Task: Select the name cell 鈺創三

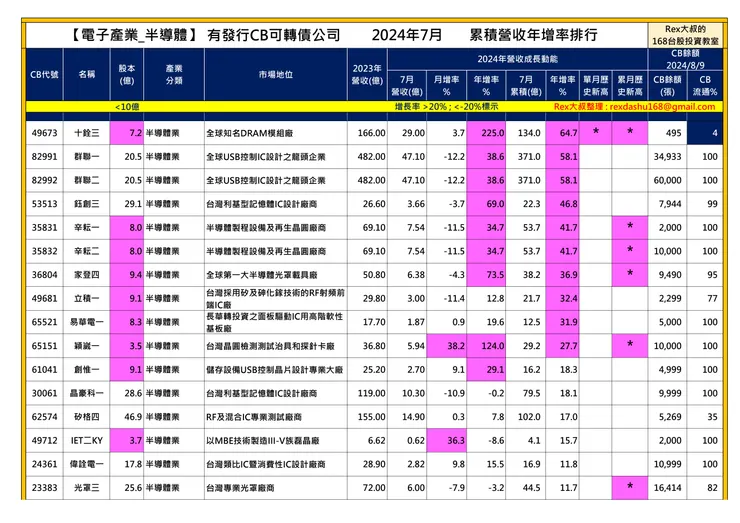Action: tap(87, 204)
